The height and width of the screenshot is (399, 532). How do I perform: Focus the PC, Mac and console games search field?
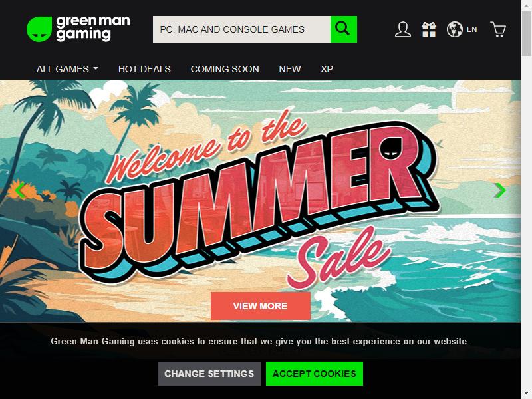coord(241,29)
